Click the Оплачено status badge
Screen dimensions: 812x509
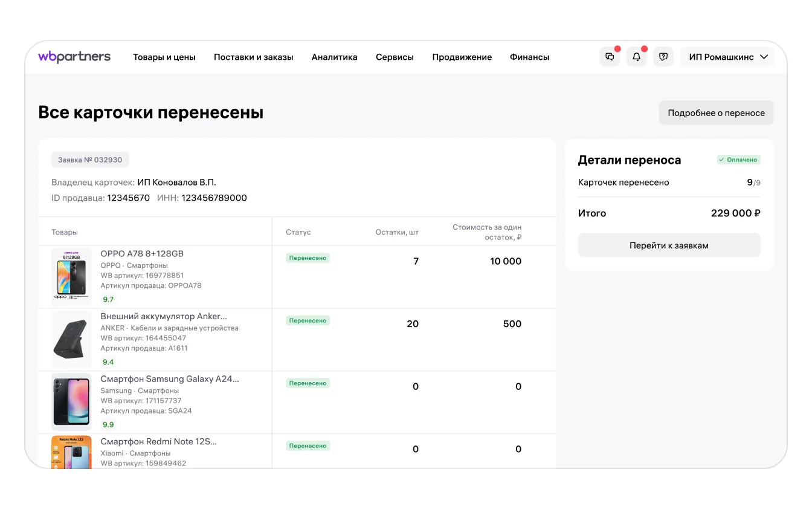[x=739, y=160]
